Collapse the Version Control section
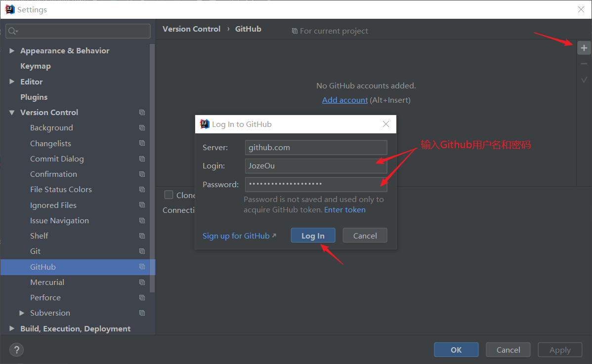 (12, 113)
